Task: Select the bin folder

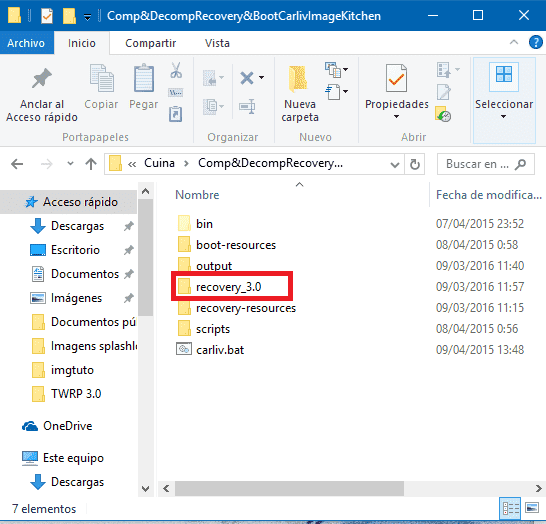Action: pos(204,224)
